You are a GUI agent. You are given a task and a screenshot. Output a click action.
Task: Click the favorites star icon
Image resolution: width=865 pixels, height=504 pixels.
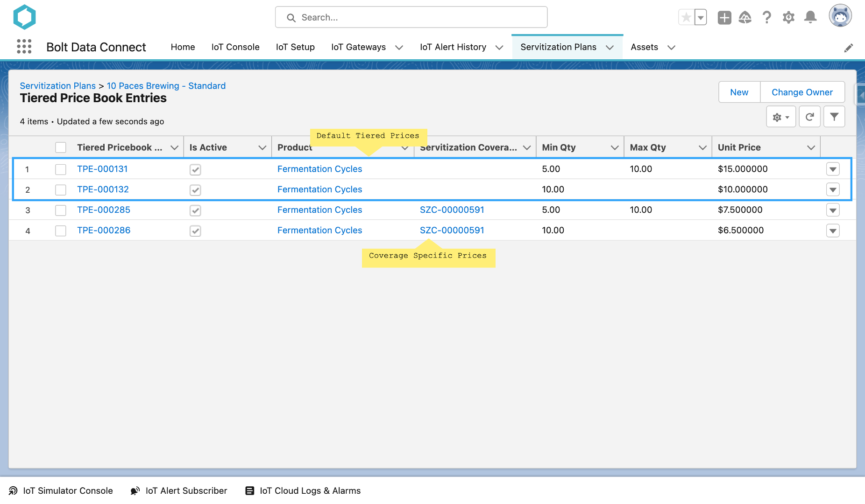[x=686, y=18]
